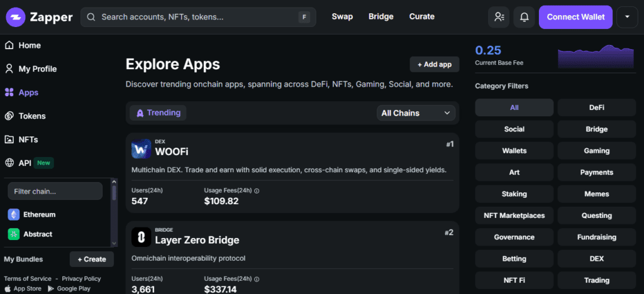
Task: Click the Layer Zero Bridge logo
Action: [141, 237]
